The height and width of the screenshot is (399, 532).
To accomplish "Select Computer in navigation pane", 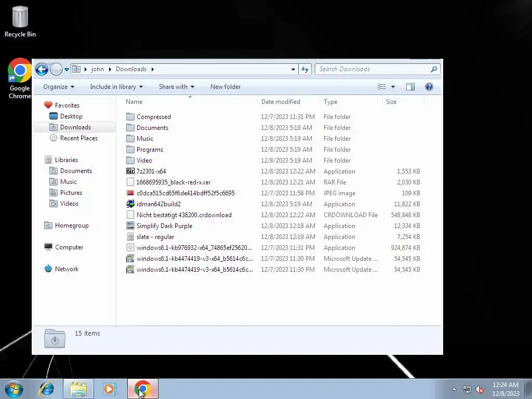I will (x=69, y=247).
